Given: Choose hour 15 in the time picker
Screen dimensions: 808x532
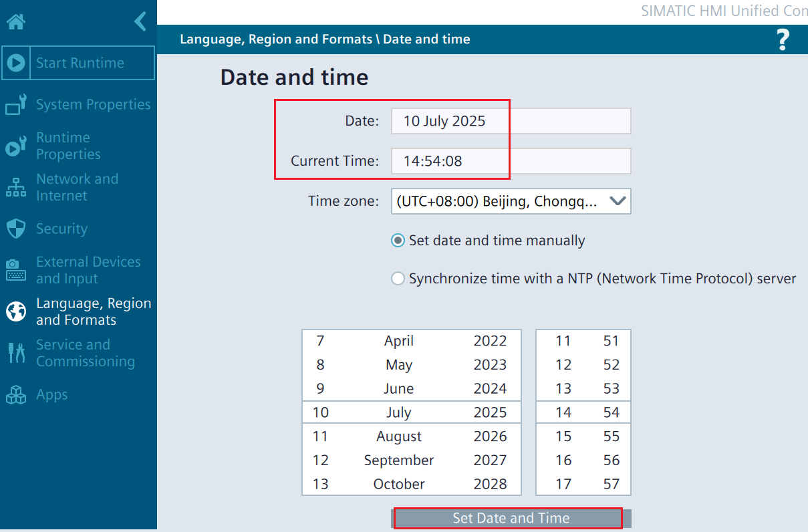Looking at the screenshot, I should 563,436.
